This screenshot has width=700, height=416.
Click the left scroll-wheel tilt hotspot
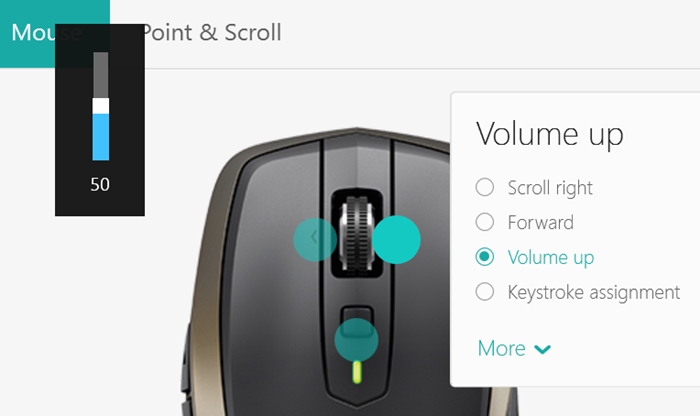315,239
